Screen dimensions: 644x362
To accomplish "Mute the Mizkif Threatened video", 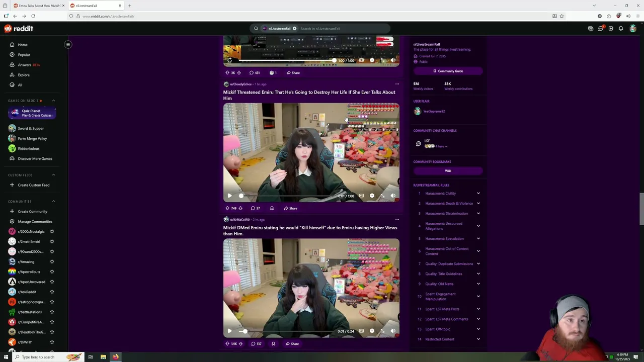I will click(393, 196).
